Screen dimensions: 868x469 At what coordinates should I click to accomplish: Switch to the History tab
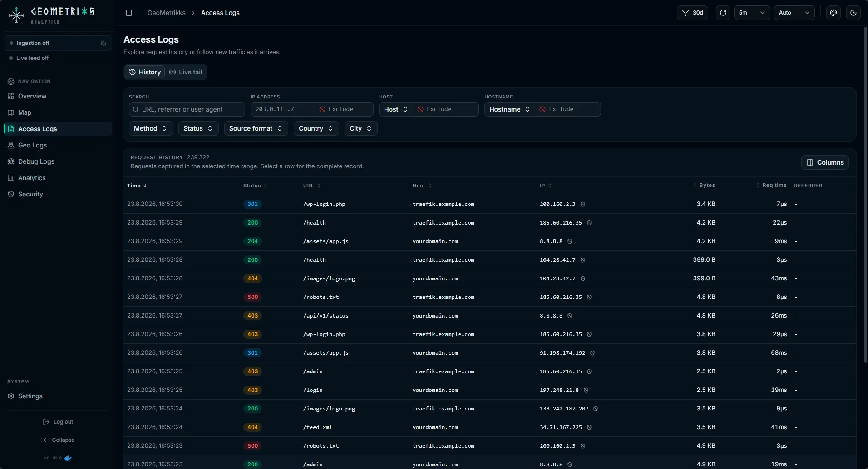click(x=145, y=72)
